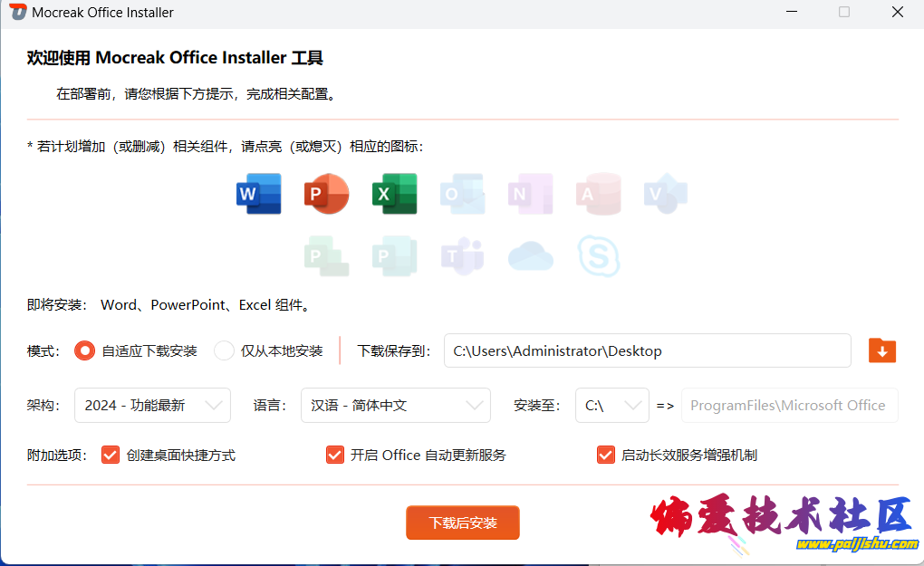The width and height of the screenshot is (924, 566).
Task: Click the orange download folder browse icon
Action: tap(881, 350)
